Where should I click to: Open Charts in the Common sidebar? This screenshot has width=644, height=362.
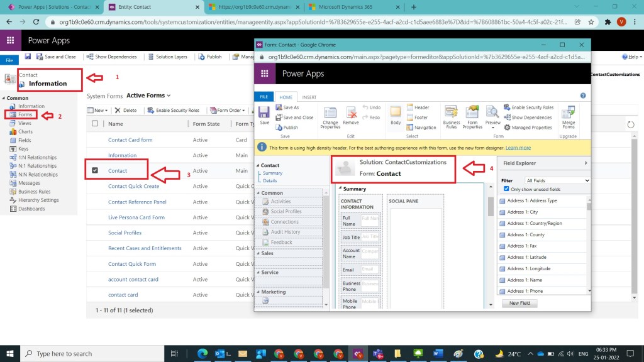pos(25,132)
